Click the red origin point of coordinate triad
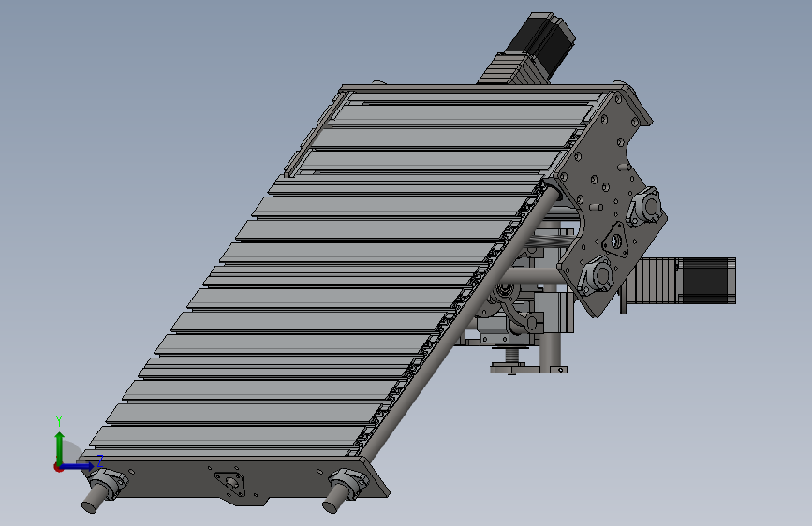The width and height of the screenshot is (812, 526). (58, 467)
